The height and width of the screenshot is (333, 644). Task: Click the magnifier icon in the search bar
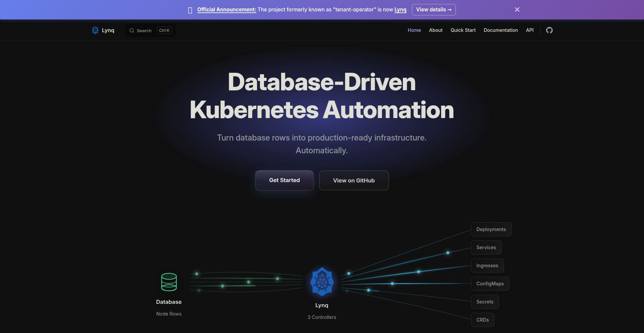pyautogui.click(x=132, y=31)
